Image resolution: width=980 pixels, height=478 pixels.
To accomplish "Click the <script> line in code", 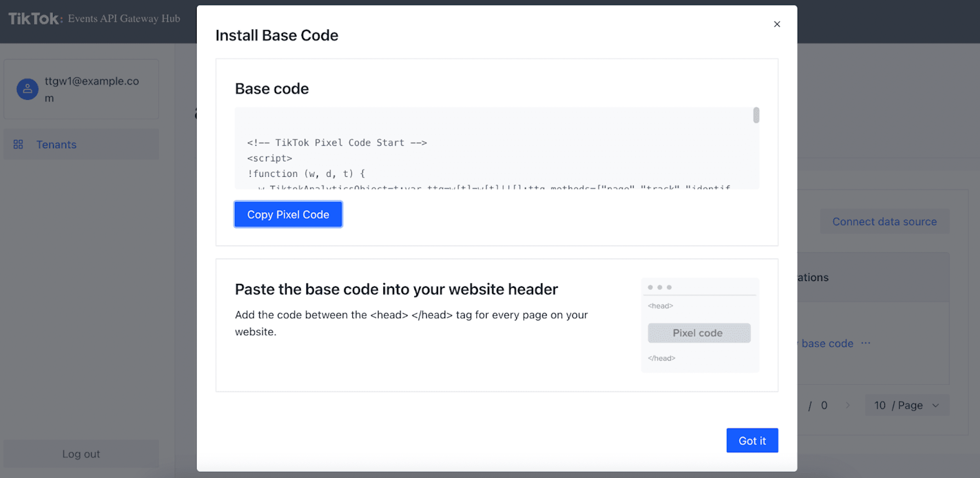I will pyautogui.click(x=269, y=158).
